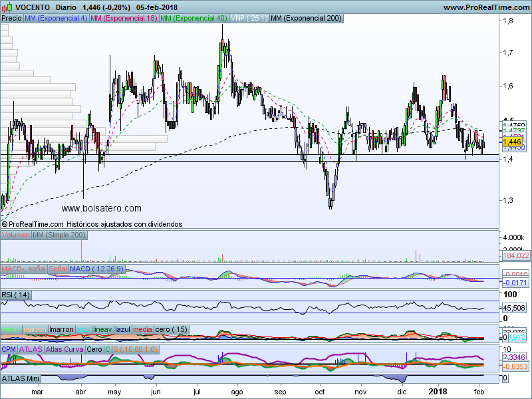The height and width of the screenshot is (399, 532).
Task: Open MM (Exponencial 200) indicator settings
Action: tap(306, 19)
